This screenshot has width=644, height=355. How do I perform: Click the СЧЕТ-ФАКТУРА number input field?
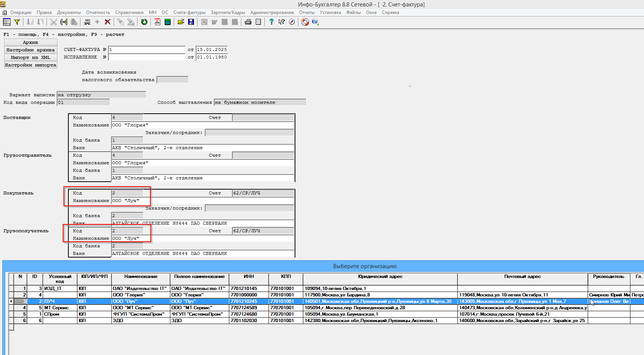pos(147,49)
